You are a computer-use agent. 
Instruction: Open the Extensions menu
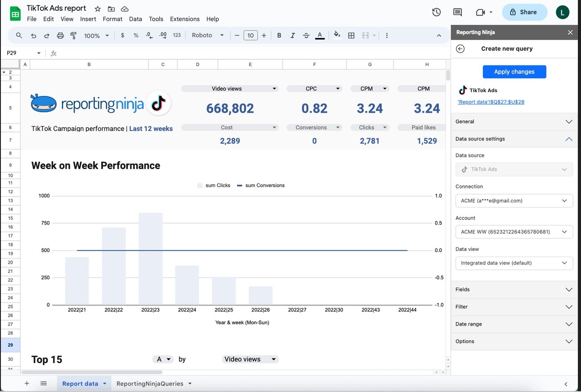pos(185,19)
